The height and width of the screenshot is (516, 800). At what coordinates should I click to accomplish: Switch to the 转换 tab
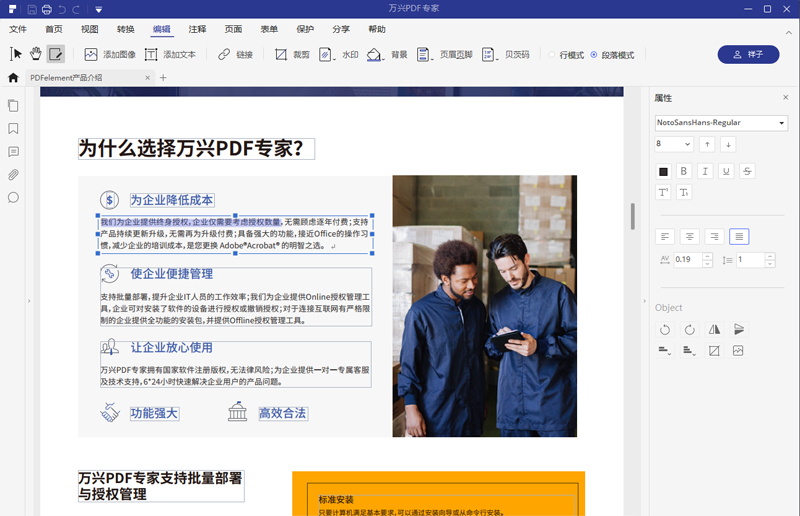(x=126, y=29)
